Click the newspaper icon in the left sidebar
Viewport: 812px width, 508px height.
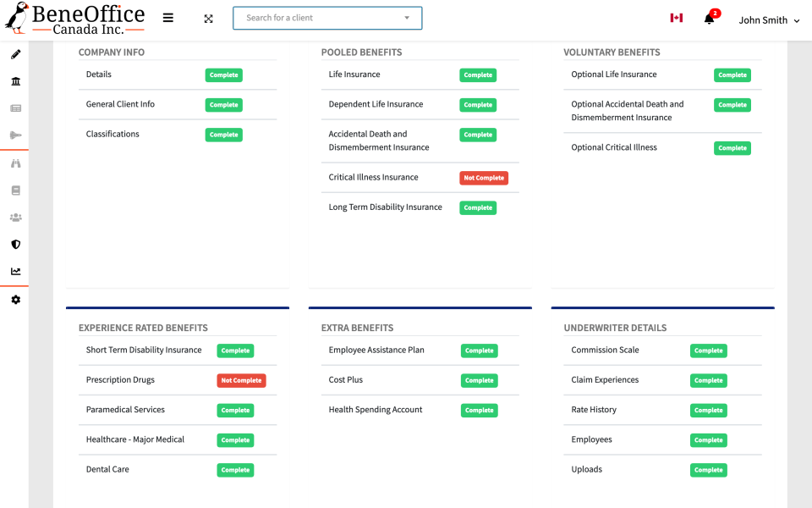14,108
